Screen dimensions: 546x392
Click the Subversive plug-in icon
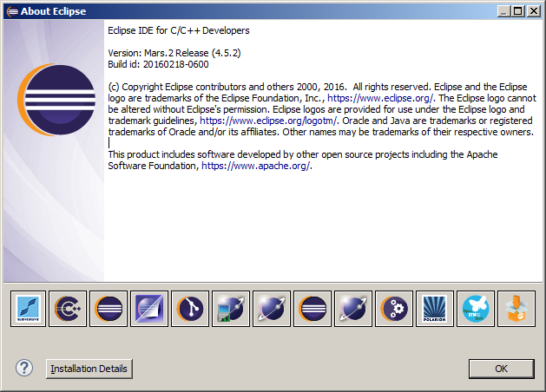point(30,309)
